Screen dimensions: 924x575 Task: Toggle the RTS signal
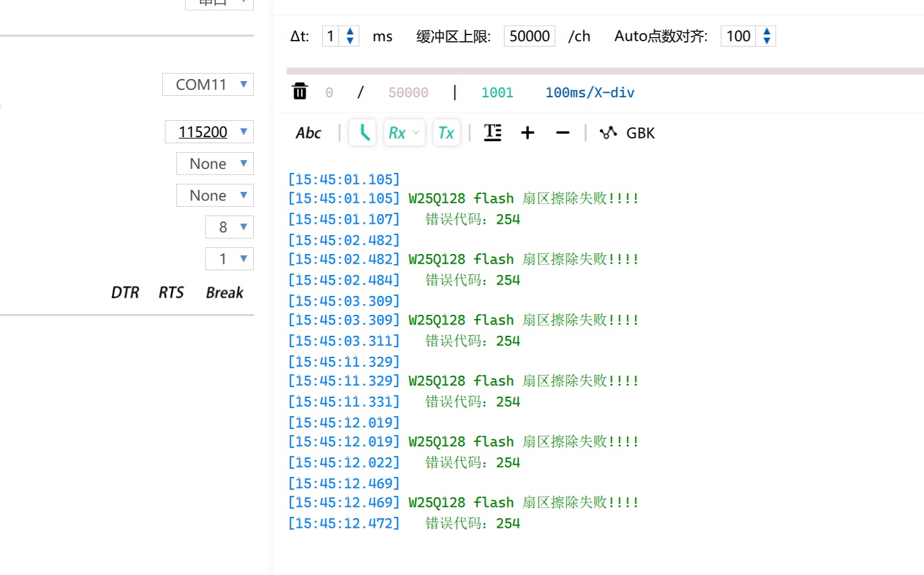click(172, 293)
